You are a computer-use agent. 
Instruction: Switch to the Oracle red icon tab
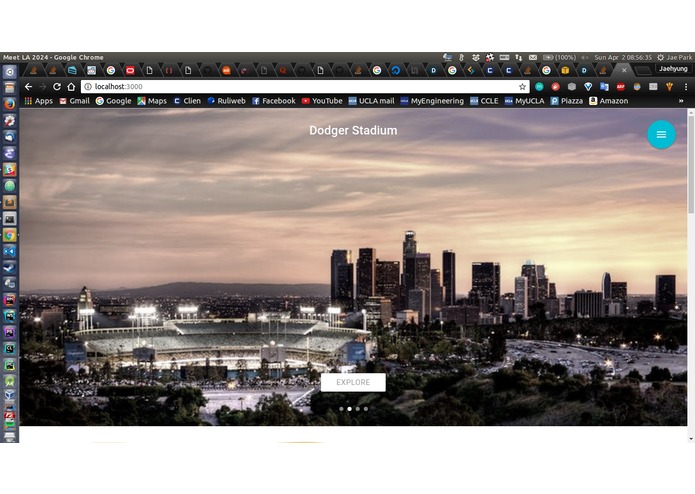tap(130, 70)
